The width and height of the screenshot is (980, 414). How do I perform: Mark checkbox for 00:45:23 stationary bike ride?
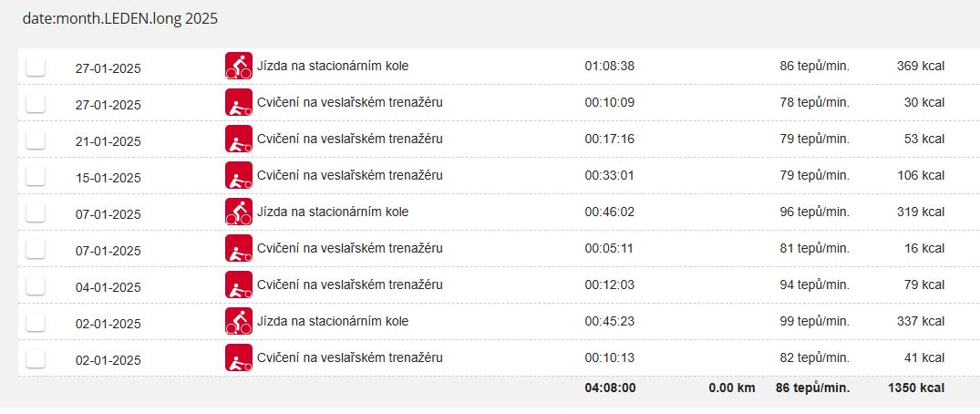[36, 322]
